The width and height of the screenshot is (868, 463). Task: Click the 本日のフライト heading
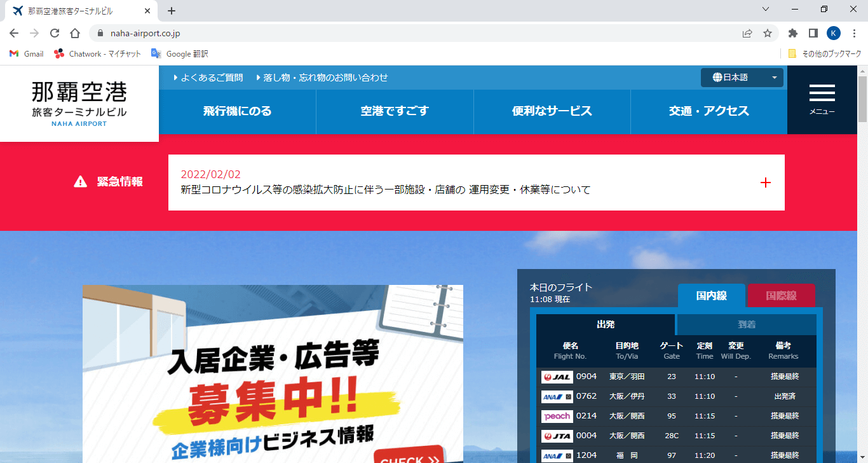click(561, 287)
